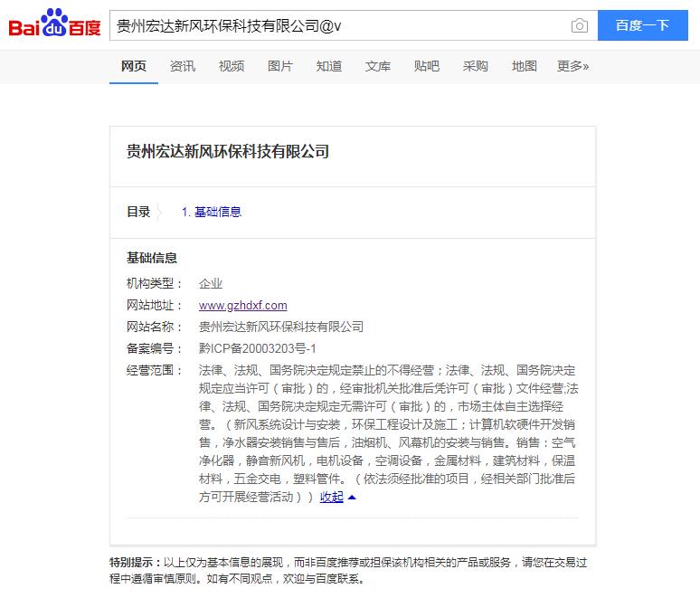
Task: Jump to 1. 基础信息 directory entry
Action: [212, 212]
